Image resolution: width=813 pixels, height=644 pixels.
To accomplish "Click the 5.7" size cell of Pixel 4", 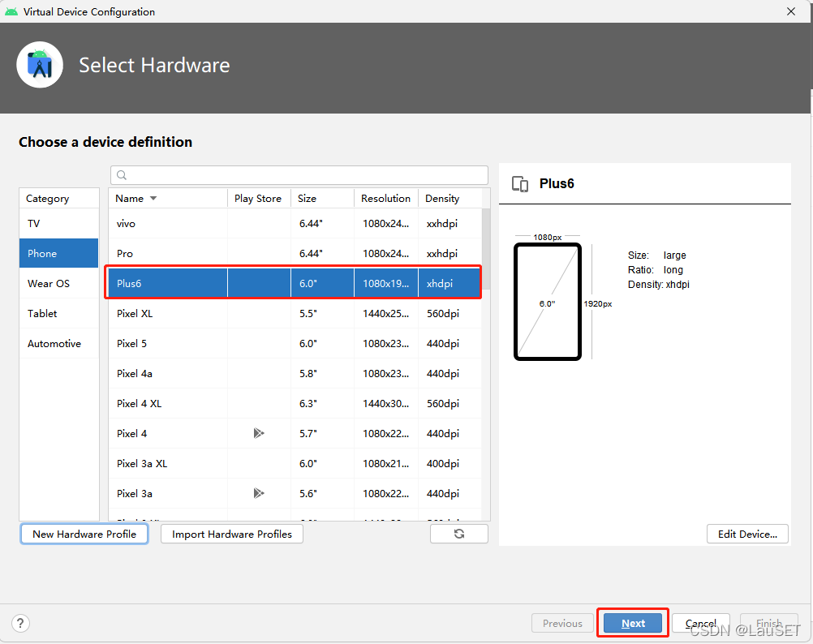I will 322,434.
